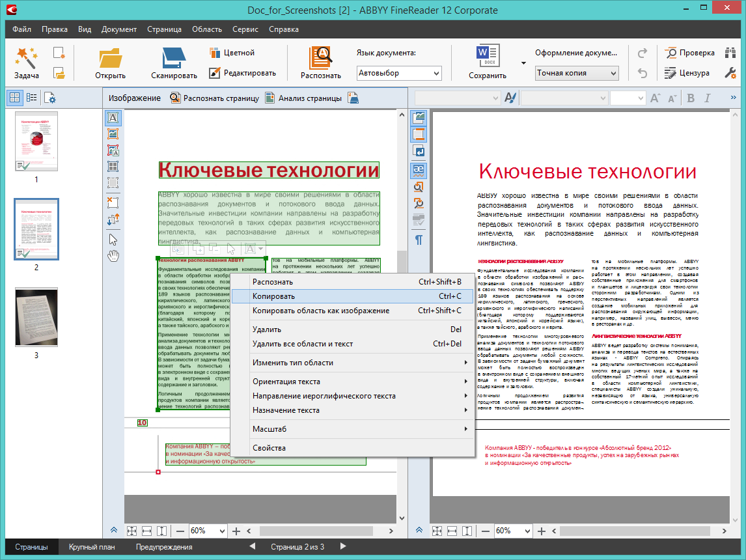Select the arrow pointer tool
The height and width of the screenshot is (560, 746).
(113, 240)
